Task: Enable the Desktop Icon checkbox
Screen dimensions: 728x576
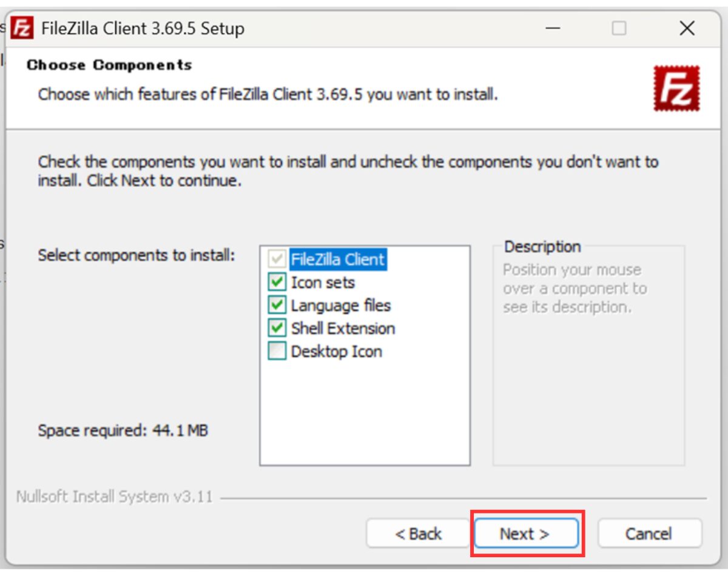Action: coord(277,352)
